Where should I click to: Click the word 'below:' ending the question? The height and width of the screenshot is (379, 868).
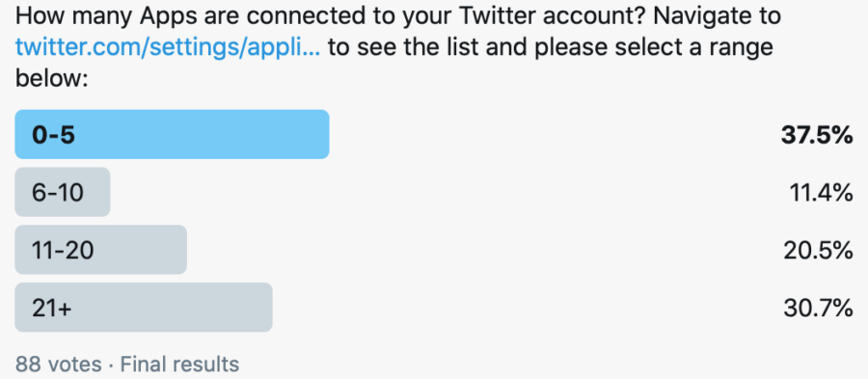(52, 78)
